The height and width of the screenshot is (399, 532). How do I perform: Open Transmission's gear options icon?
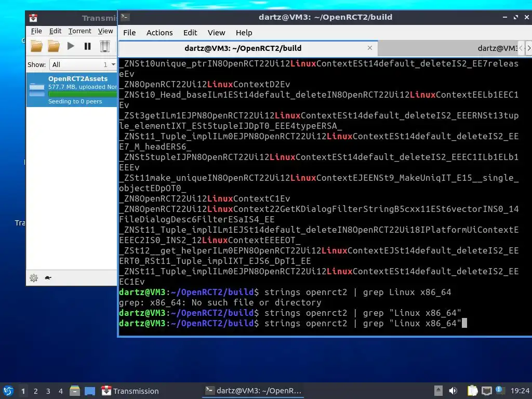coord(34,278)
